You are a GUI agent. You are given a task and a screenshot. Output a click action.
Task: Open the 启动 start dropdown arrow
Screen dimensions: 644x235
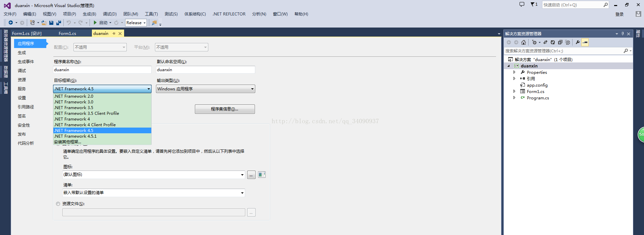point(110,23)
